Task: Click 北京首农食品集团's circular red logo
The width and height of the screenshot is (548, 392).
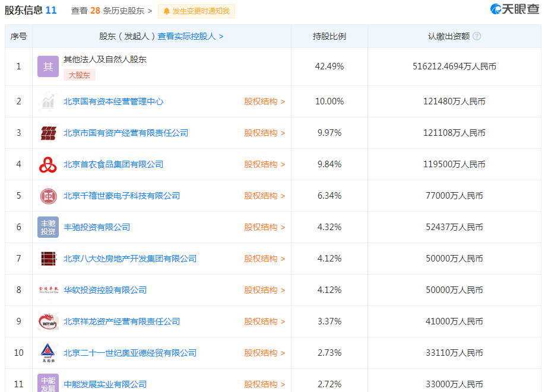Action: click(48, 164)
